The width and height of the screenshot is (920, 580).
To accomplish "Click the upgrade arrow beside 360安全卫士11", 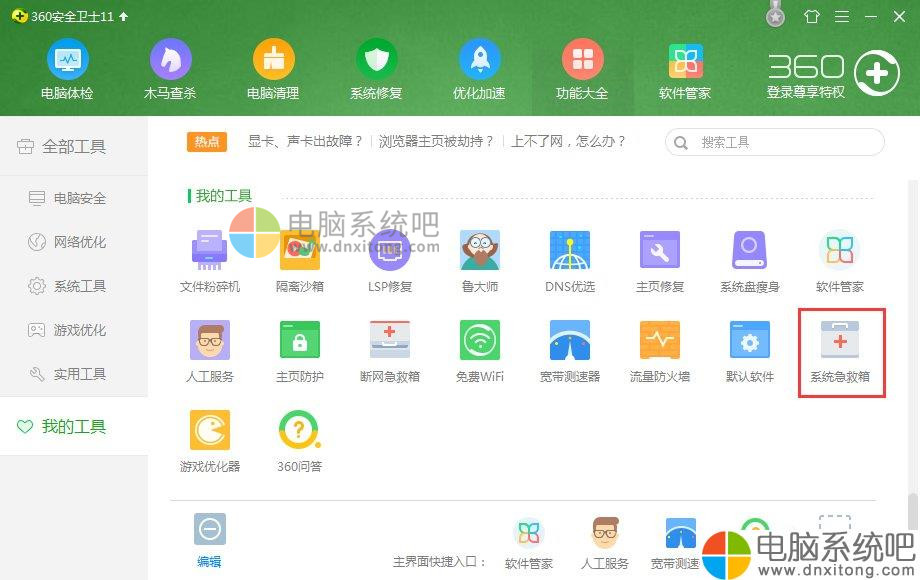I will click(124, 16).
